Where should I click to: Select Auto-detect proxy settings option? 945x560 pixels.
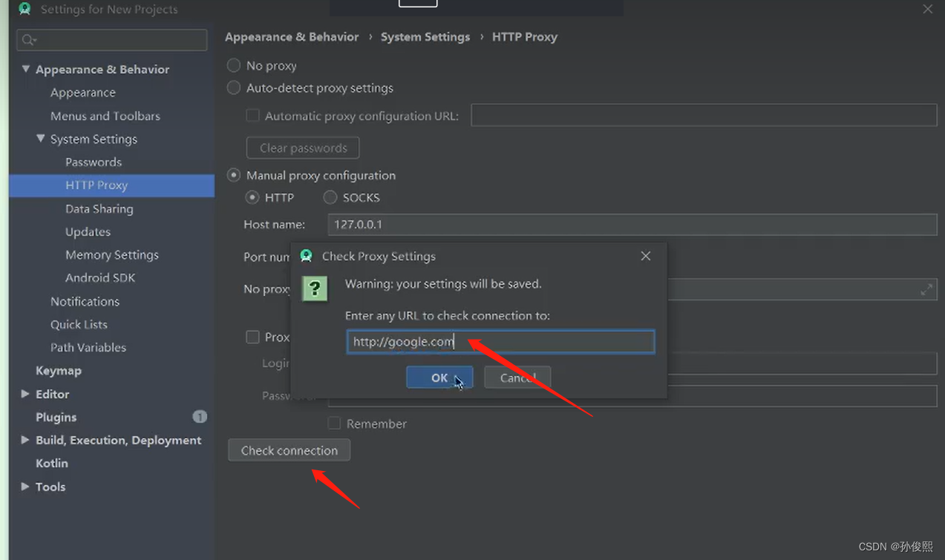click(234, 88)
